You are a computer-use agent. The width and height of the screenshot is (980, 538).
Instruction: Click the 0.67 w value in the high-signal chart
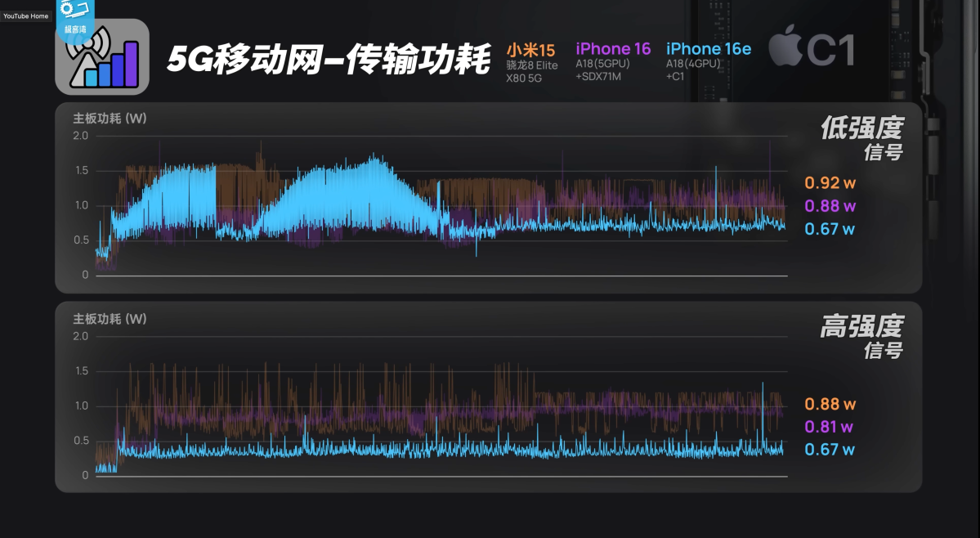(830, 450)
